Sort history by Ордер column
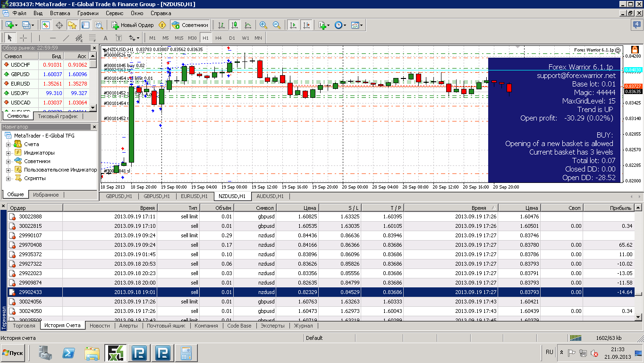This screenshot has width=644, height=363. point(35,207)
